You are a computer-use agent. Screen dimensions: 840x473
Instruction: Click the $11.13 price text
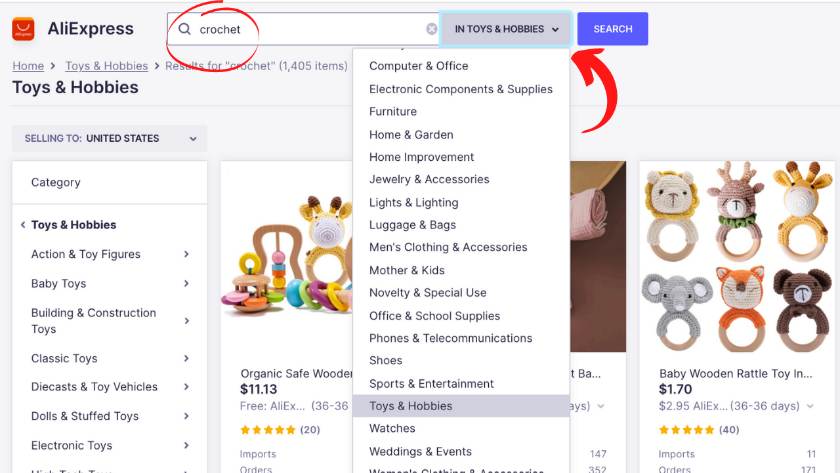click(x=259, y=389)
